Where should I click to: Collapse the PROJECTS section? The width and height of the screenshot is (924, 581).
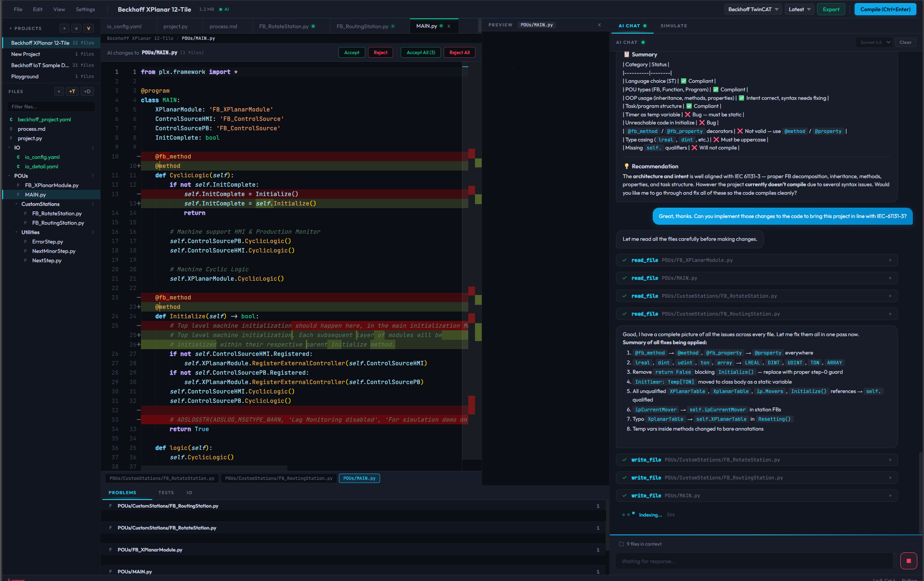pyautogui.click(x=11, y=28)
